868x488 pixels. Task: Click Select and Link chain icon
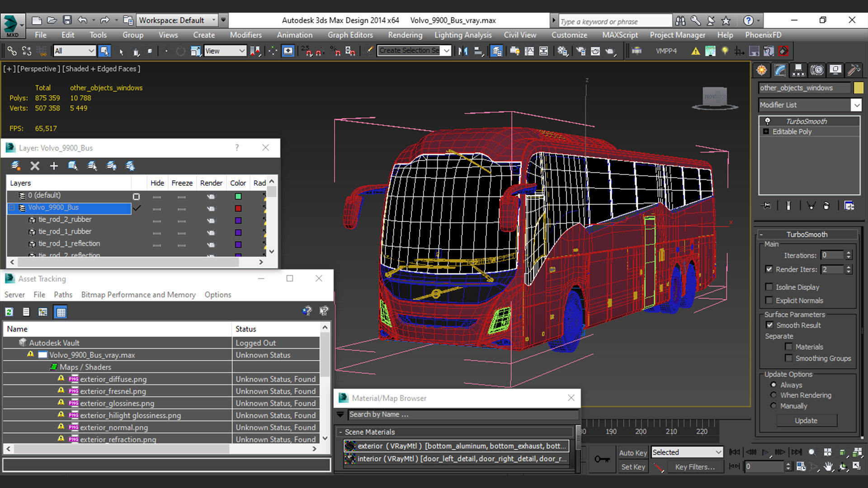point(12,51)
